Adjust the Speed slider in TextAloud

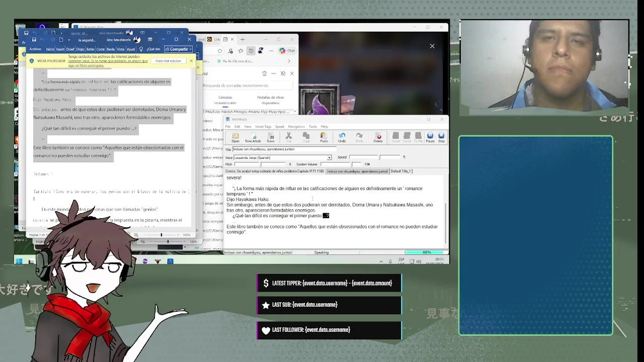pyautogui.click(x=375, y=157)
